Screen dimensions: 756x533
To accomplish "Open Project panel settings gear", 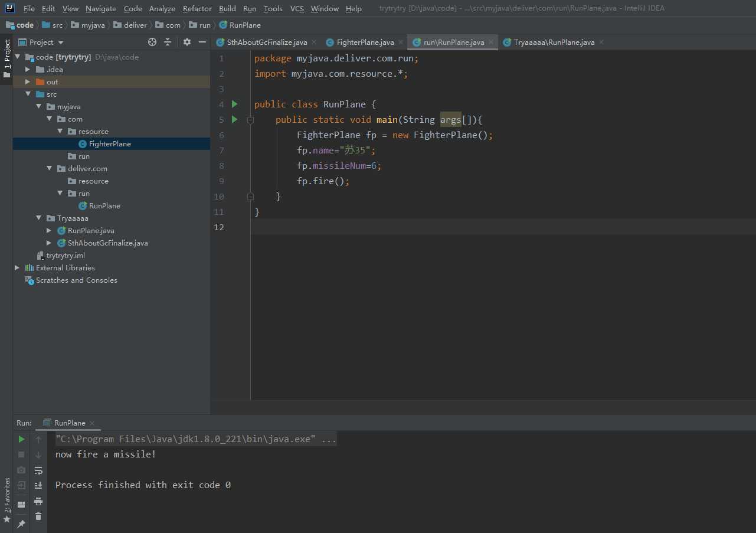I will coord(187,42).
